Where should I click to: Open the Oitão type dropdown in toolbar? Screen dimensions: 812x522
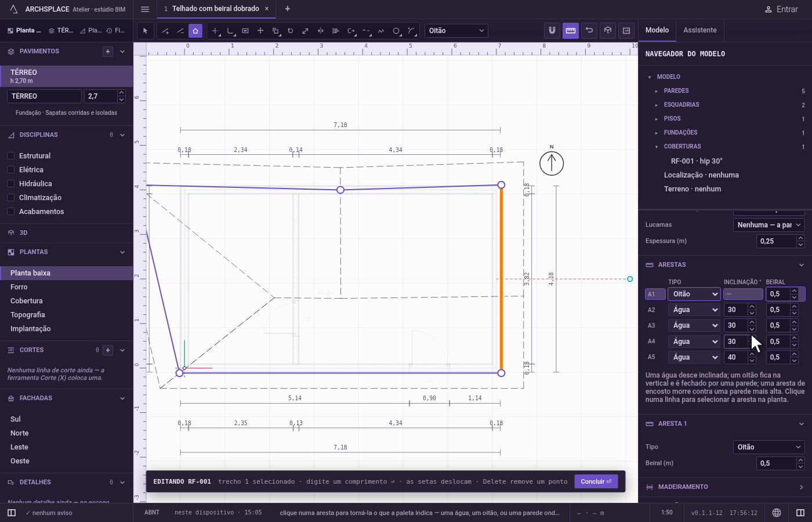coord(456,31)
